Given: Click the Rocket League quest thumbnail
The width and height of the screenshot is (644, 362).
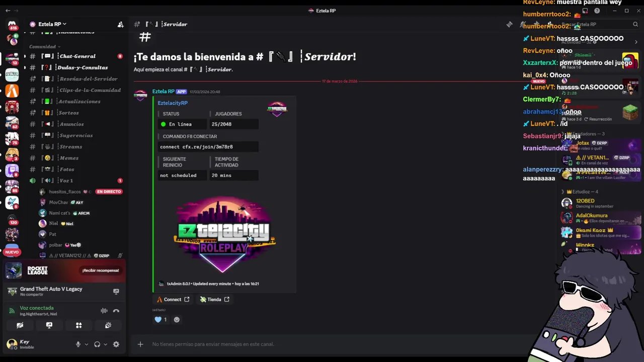Looking at the screenshot, I should (14, 270).
